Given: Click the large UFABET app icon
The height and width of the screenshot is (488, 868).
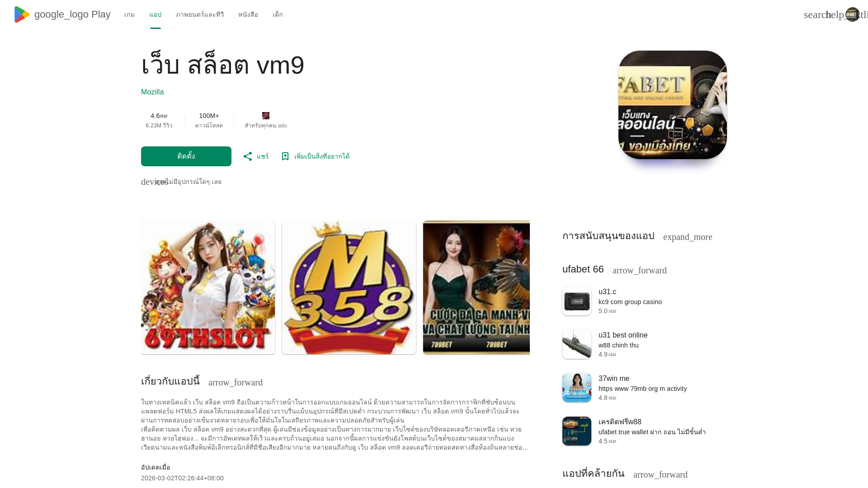Looking at the screenshot, I should [x=673, y=105].
